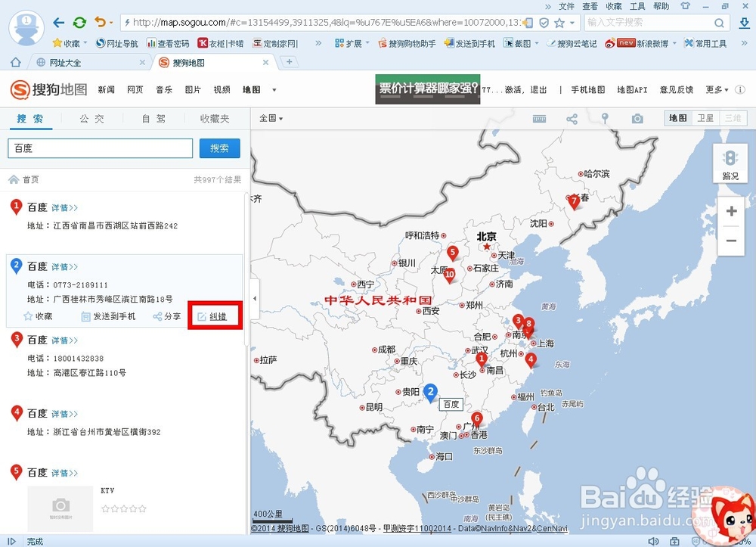
Task: Click 发送到手机 for result 2
Action: point(109,316)
